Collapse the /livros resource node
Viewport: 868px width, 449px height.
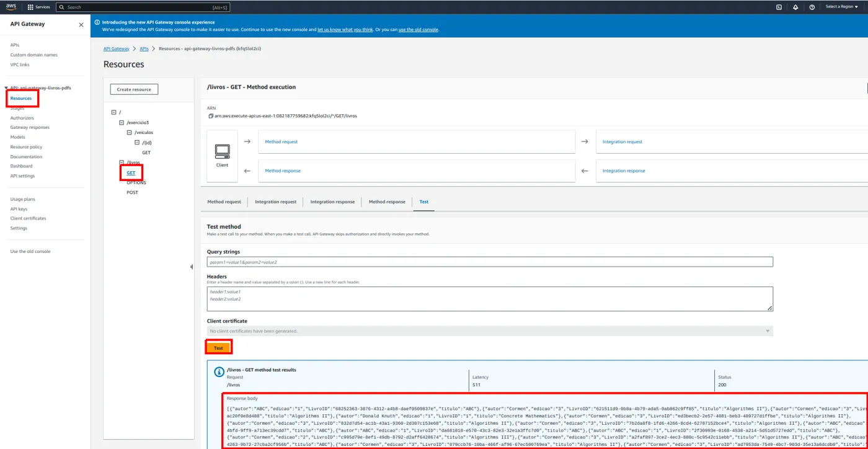pos(122,162)
